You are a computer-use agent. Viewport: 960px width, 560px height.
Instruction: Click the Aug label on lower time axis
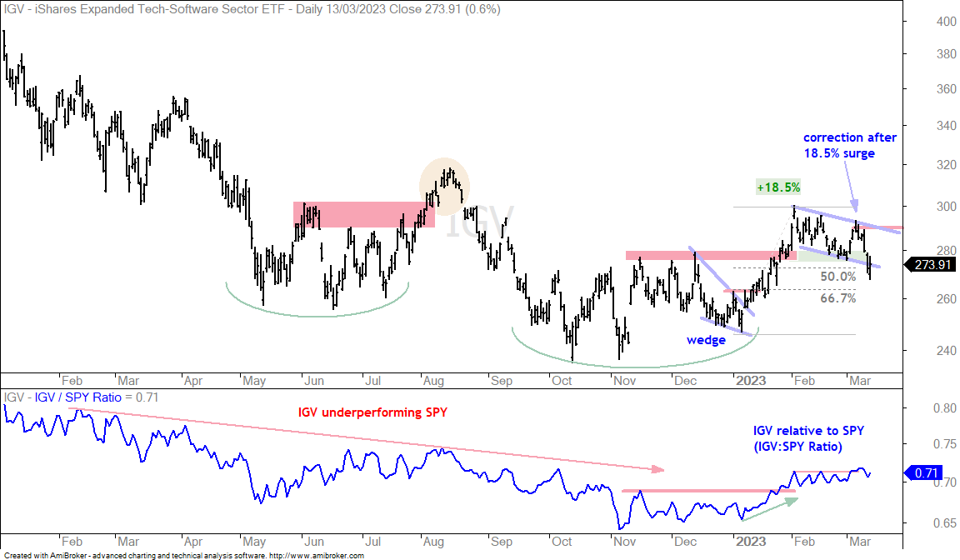click(x=433, y=542)
